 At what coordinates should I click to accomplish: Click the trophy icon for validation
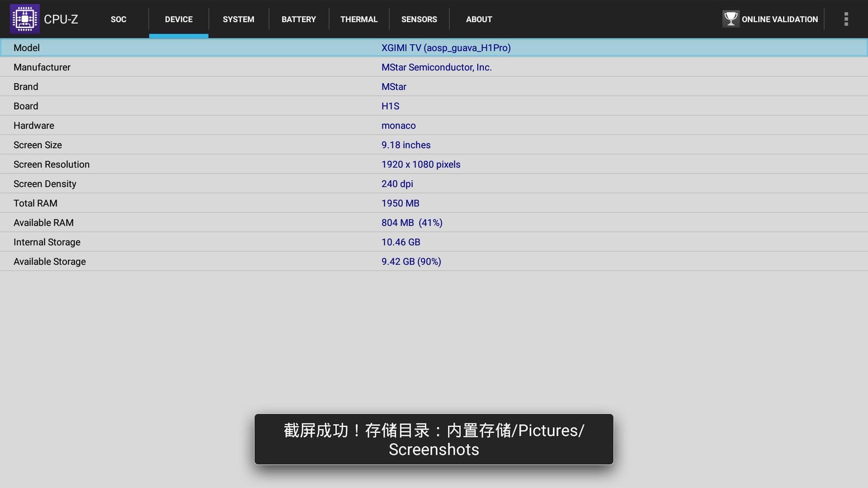click(731, 19)
